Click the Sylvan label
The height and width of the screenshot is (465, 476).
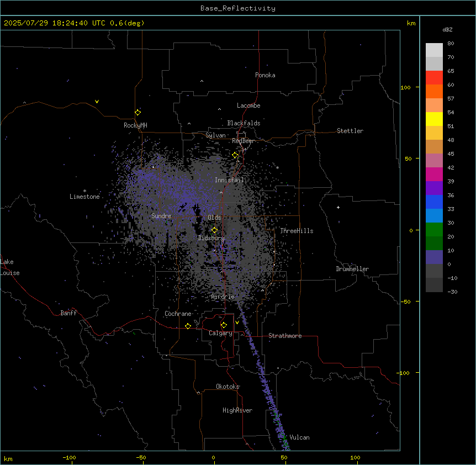coord(215,135)
